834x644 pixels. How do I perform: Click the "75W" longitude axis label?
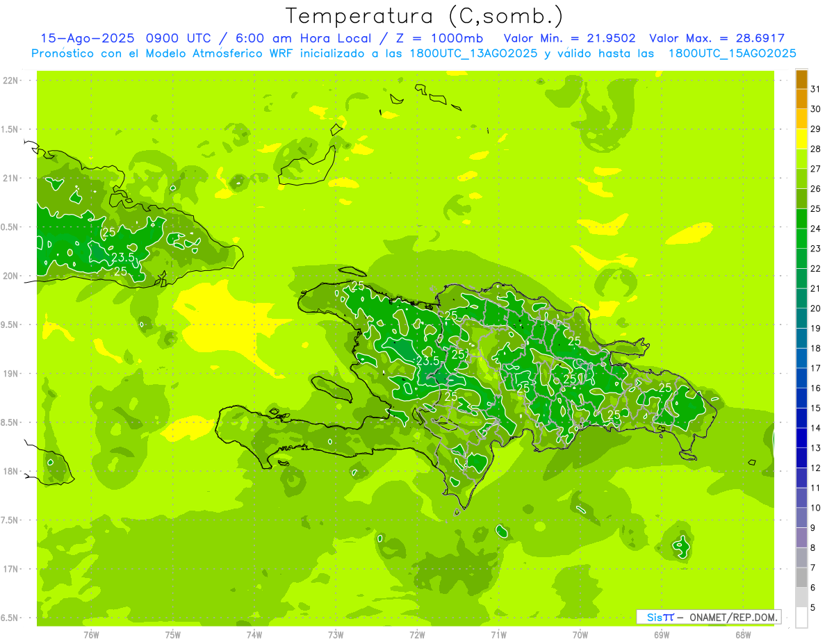click(173, 634)
